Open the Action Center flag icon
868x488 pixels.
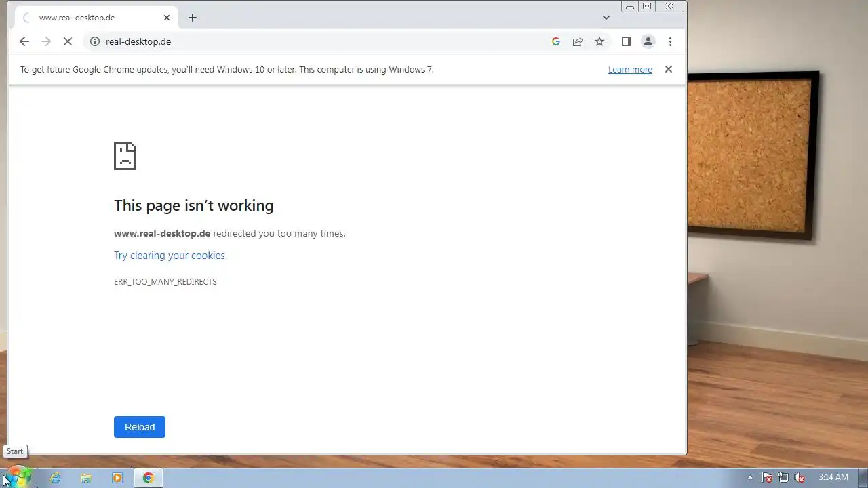(767, 477)
